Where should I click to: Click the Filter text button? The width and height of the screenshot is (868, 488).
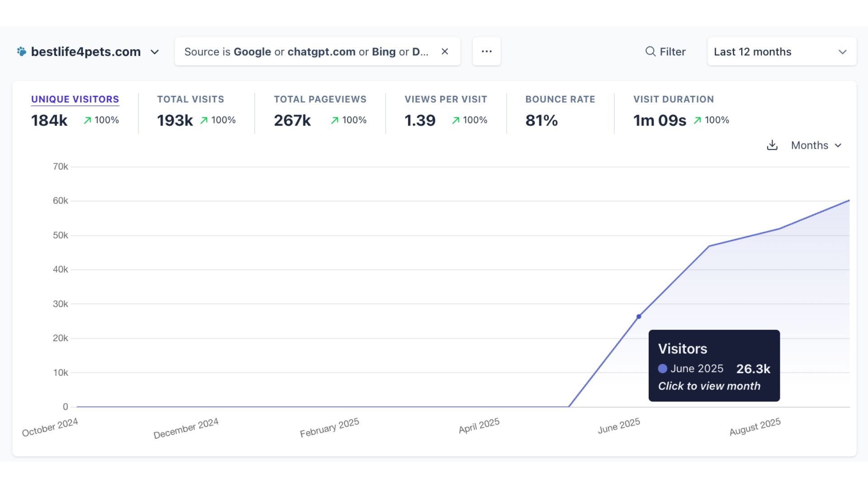[x=672, y=52]
